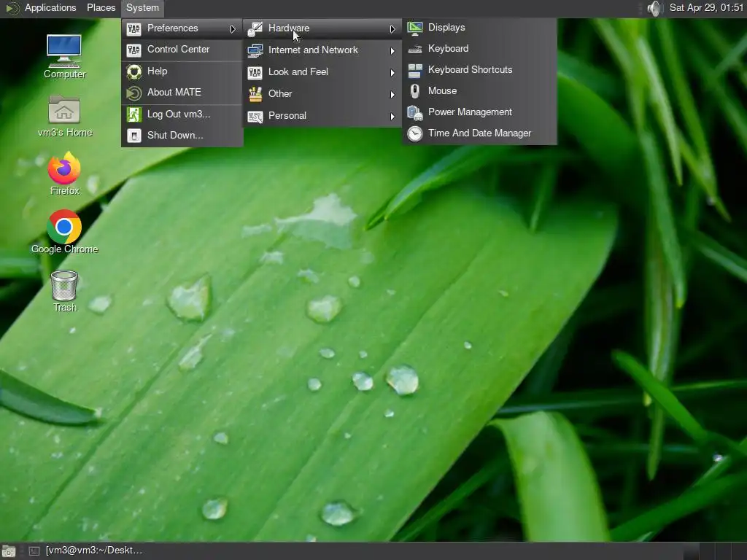Click the Other category icon
Viewport: 747px width, 560px height.
(x=255, y=94)
